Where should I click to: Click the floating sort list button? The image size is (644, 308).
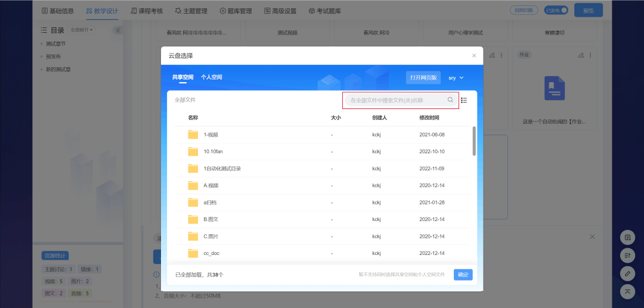point(627,255)
